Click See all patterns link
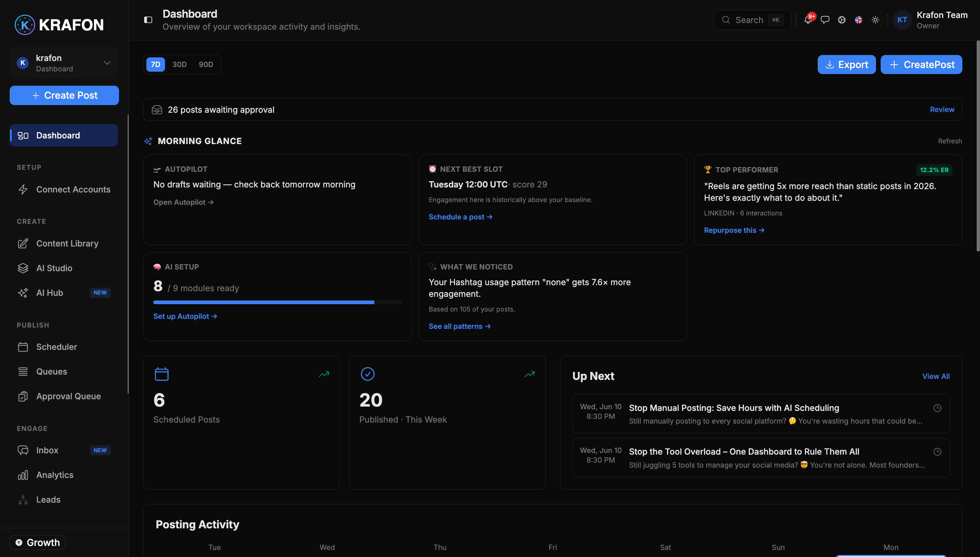 (x=460, y=326)
